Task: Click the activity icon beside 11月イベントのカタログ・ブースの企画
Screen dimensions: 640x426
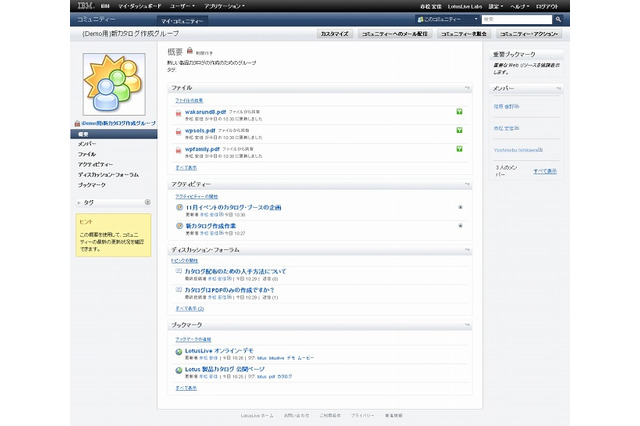Action: [179, 207]
